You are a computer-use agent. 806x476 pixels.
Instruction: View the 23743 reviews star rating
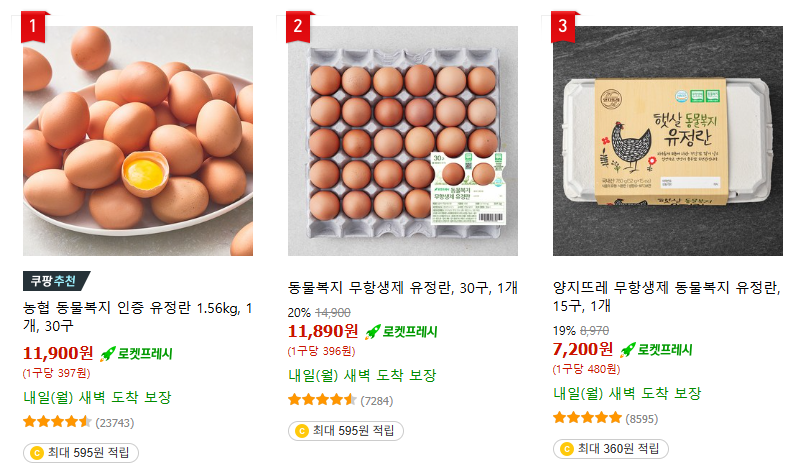coord(57,422)
